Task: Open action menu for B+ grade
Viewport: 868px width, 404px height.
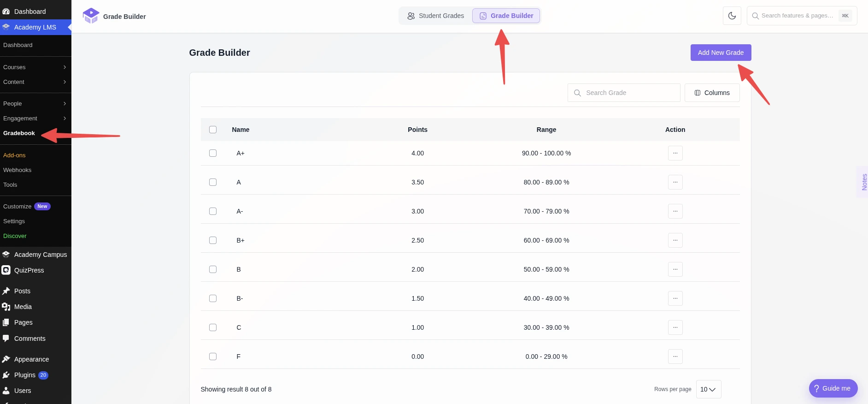Action: point(675,240)
